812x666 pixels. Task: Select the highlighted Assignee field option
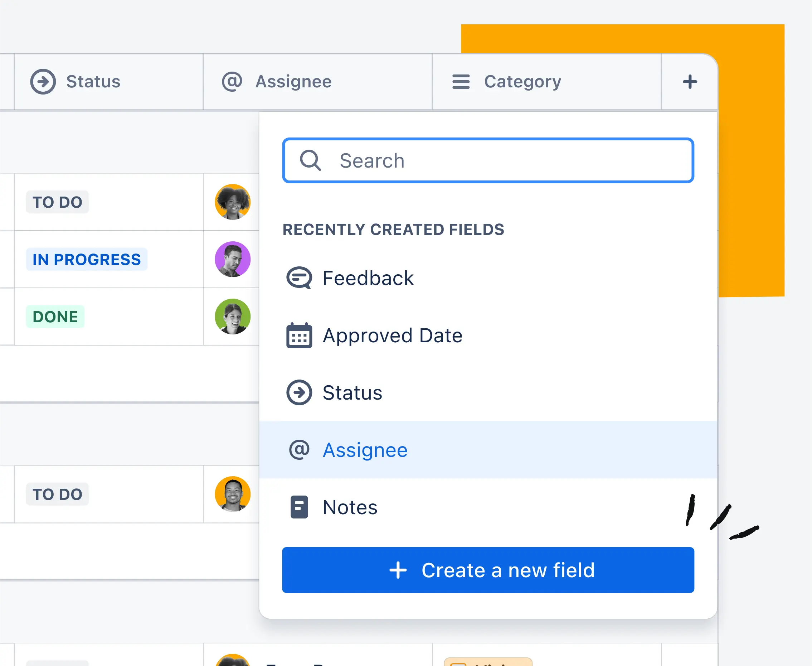pos(488,449)
